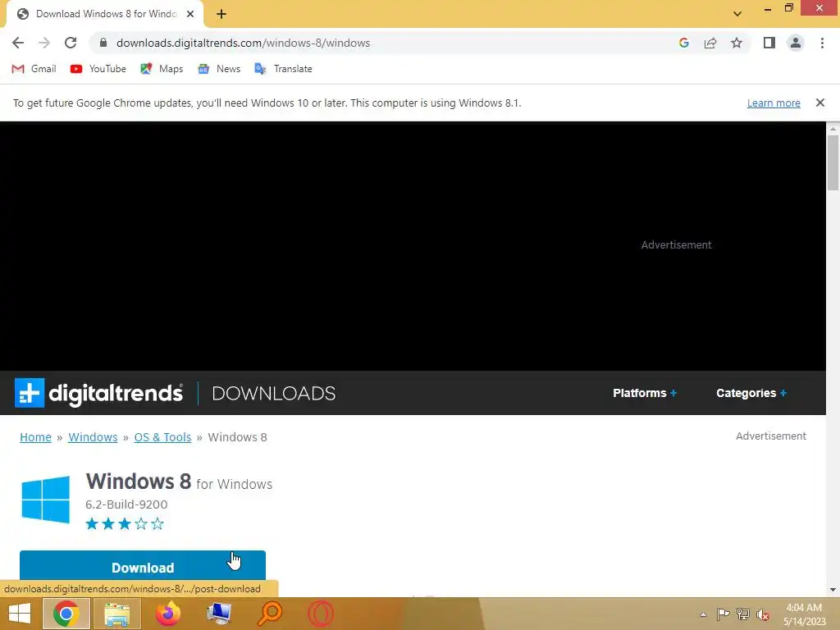Viewport: 840px width, 630px height.
Task: Reload the current page
Action: tap(71, 43)
